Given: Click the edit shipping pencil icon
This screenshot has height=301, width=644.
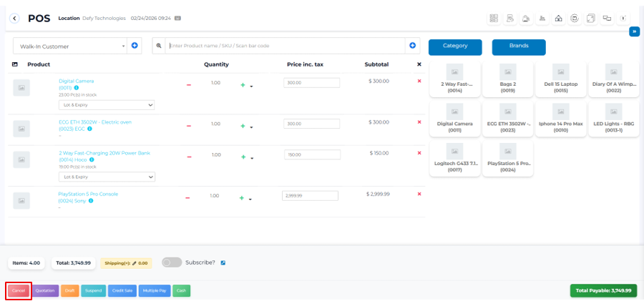Looking at the screenshot, I should click(x=134, y=263).
